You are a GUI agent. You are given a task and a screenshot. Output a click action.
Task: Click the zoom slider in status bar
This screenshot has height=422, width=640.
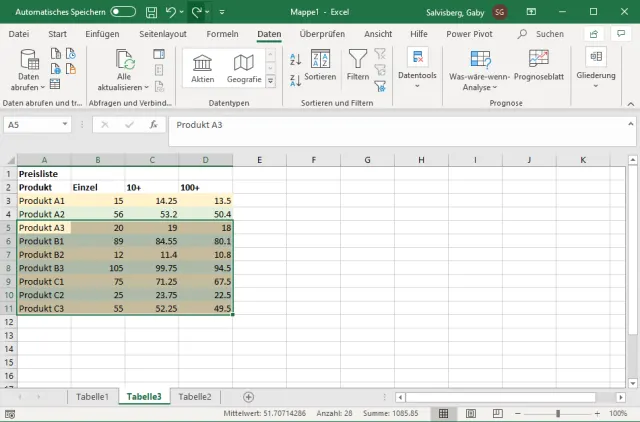[x=557, y=413]
